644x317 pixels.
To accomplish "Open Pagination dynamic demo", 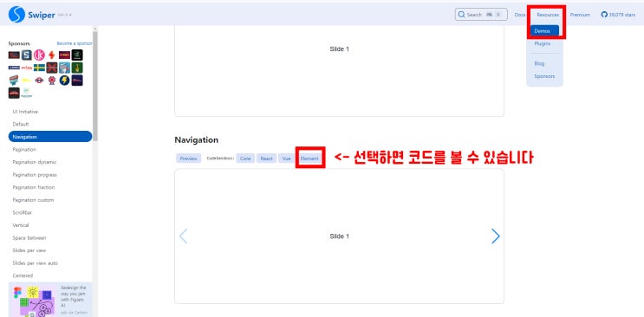I will point(35,162).
